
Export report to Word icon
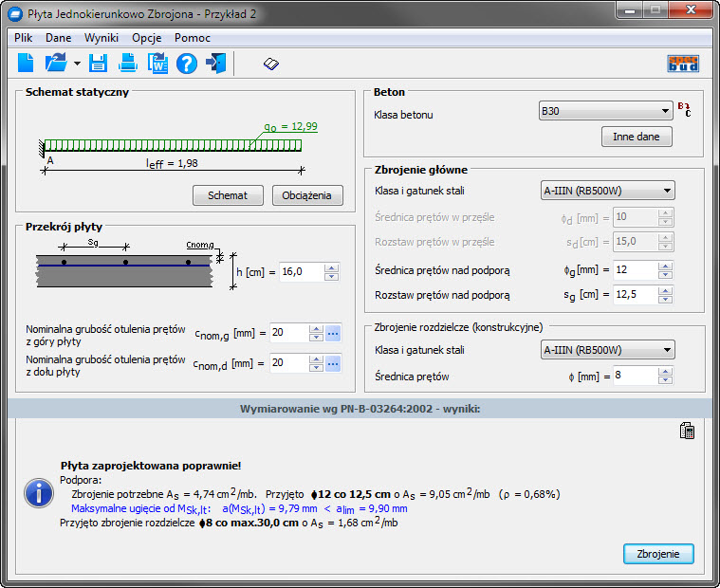click(x=157, y=64)
